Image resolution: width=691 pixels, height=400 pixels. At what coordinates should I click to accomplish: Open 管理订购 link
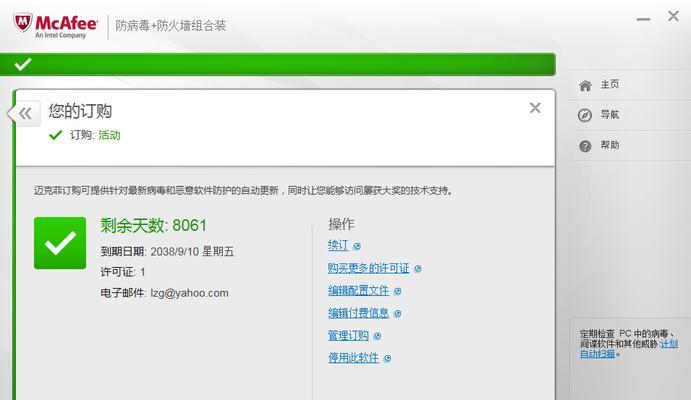coord(348,336)
